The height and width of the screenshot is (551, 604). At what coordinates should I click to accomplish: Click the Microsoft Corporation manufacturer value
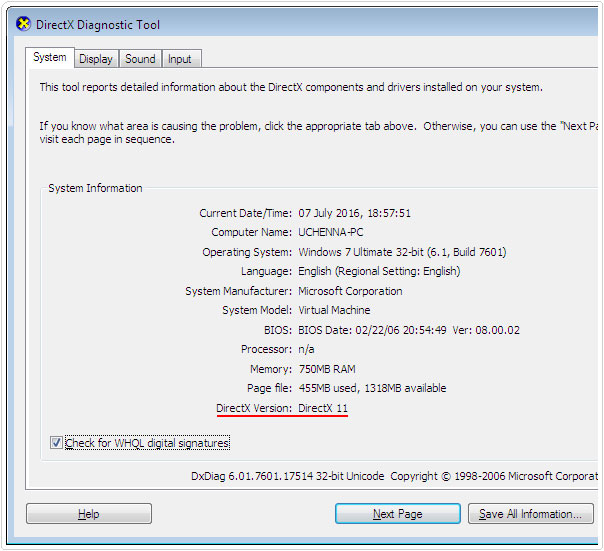pos(350,291)
